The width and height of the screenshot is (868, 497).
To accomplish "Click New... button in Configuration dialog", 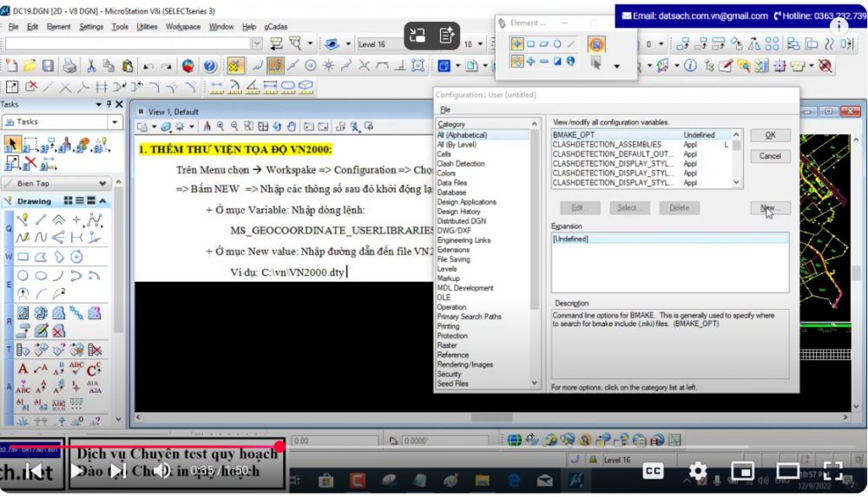I will 770,208.
